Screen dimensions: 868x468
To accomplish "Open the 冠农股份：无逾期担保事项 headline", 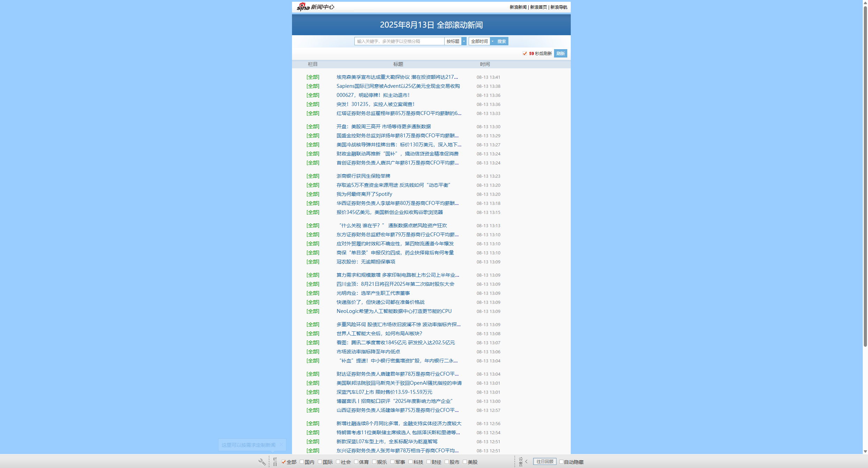I will (366, 262).
